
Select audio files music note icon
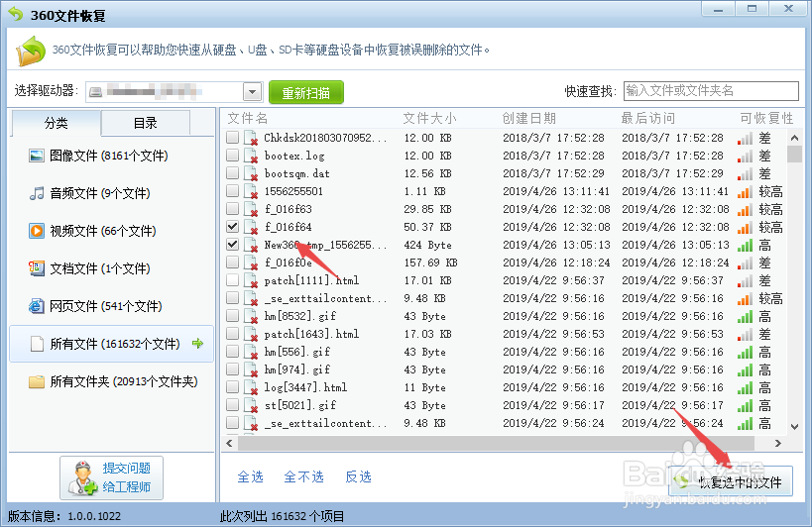[37, 193]
